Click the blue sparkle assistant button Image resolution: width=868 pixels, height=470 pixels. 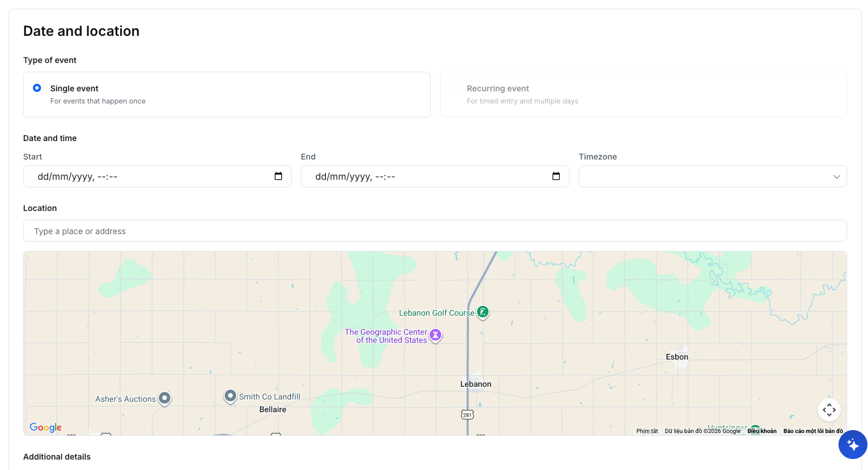852,445
